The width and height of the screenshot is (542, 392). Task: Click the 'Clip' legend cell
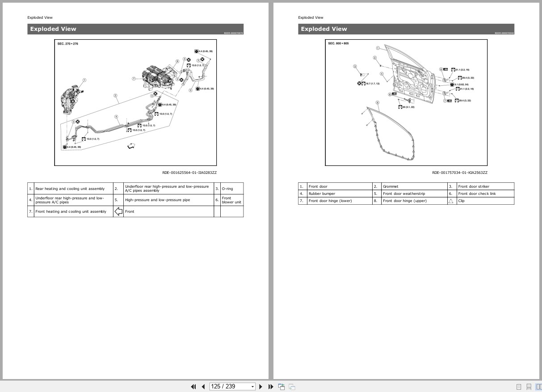(485, 201)
